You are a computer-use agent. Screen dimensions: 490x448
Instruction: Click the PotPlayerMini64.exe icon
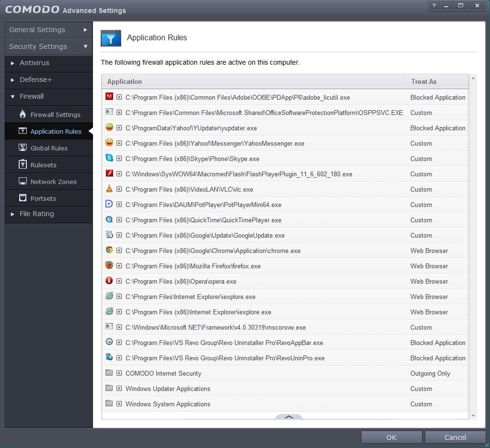109,204
